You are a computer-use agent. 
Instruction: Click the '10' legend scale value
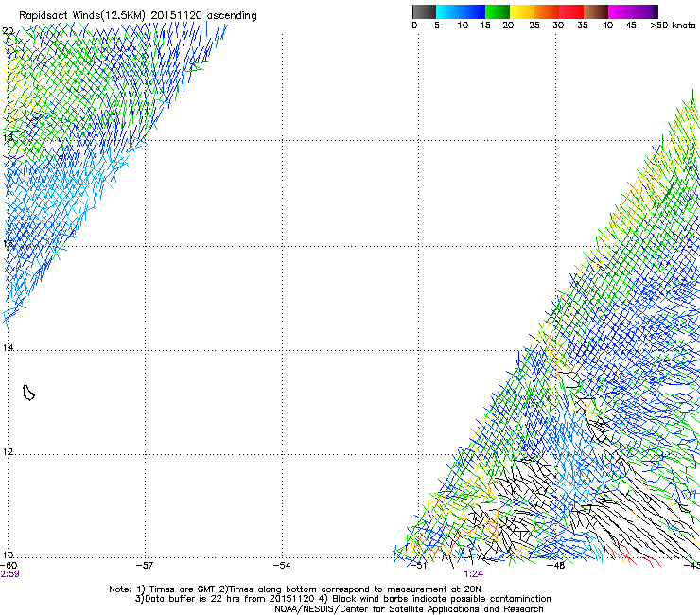point(463,26)
